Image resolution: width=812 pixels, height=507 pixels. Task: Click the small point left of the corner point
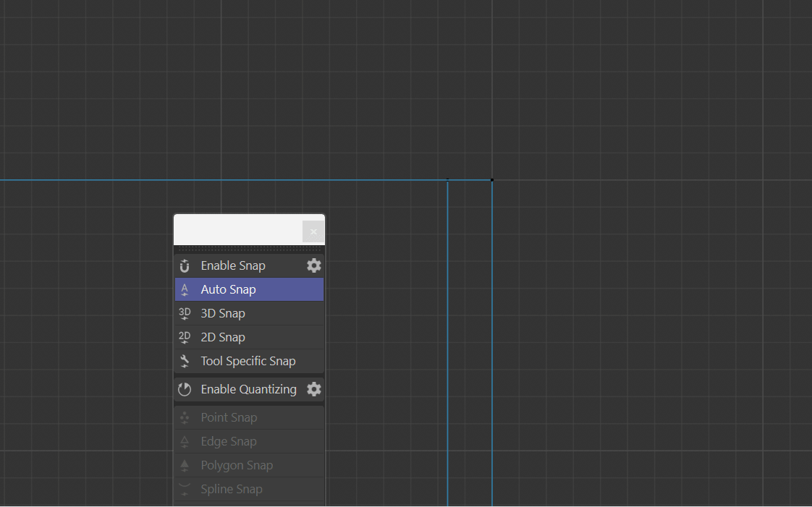coord(447,179)
